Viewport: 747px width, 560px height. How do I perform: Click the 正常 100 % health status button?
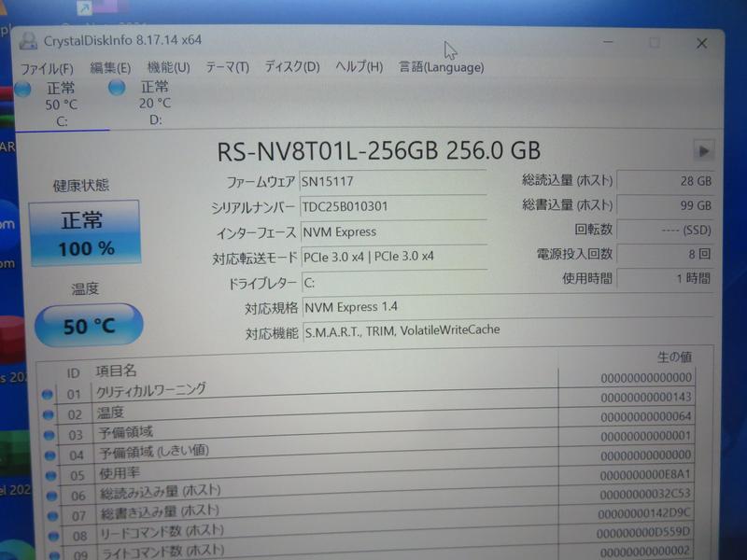(85, 233)
